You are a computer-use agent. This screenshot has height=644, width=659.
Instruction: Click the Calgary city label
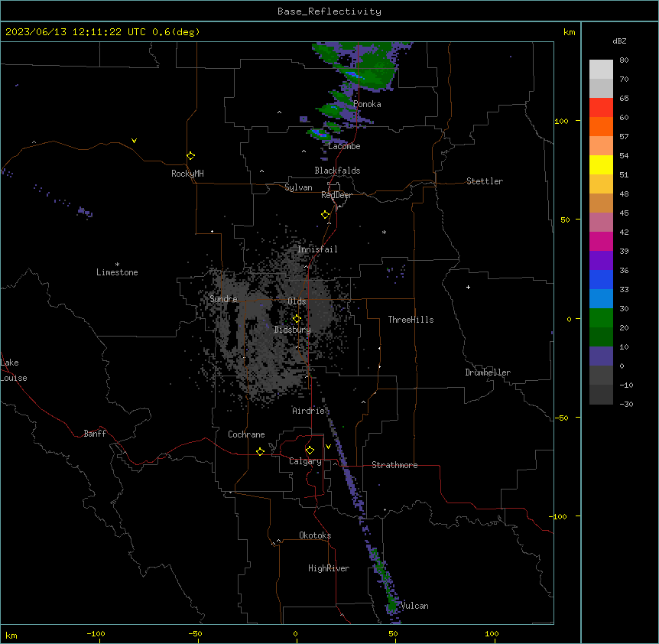click(305, 461)
